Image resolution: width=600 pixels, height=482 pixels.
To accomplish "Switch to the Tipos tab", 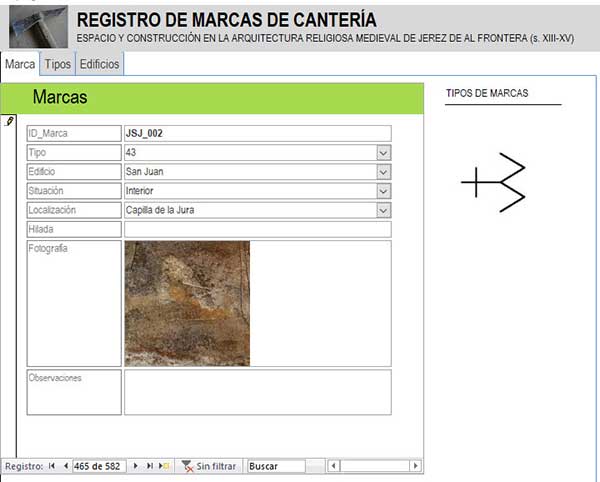I will tap(58, 64).
